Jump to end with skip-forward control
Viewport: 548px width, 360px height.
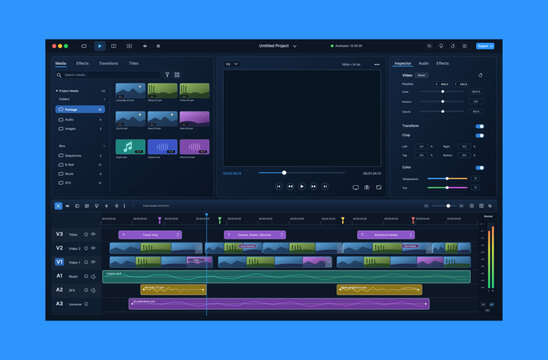click(325, 186)
